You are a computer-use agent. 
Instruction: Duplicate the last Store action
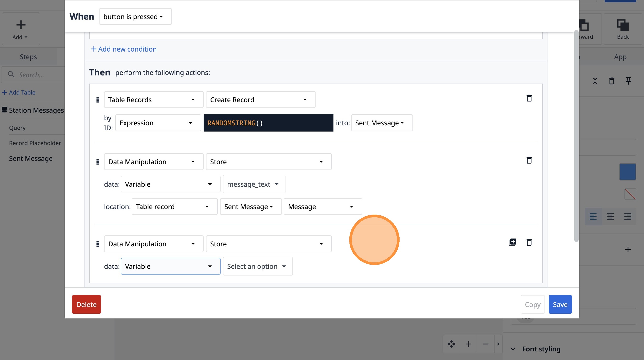click(512, 242)
